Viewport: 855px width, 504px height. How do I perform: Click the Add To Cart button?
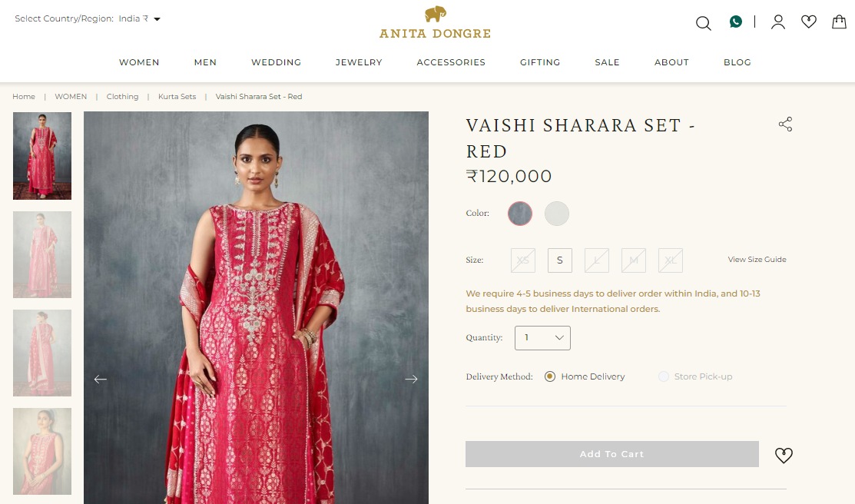(611, 454)
